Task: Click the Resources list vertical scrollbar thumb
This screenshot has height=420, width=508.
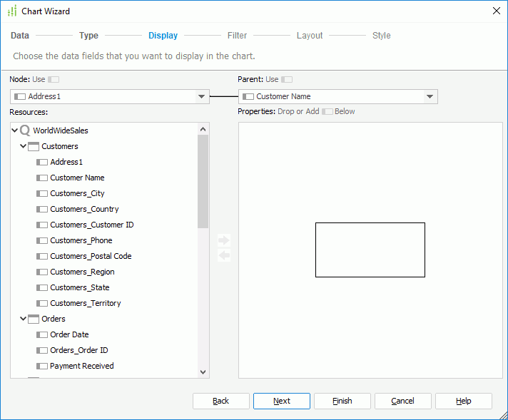Action: pos(203,182)
